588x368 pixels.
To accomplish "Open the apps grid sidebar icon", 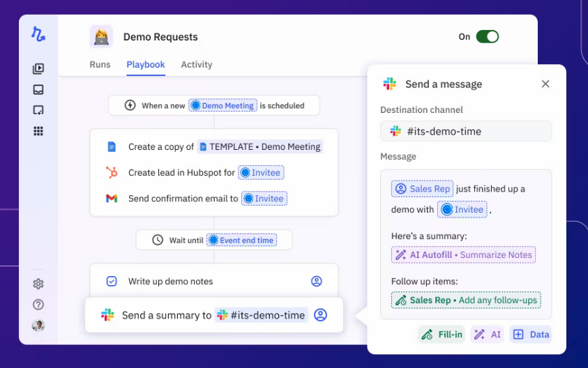I will click(38, 131).
